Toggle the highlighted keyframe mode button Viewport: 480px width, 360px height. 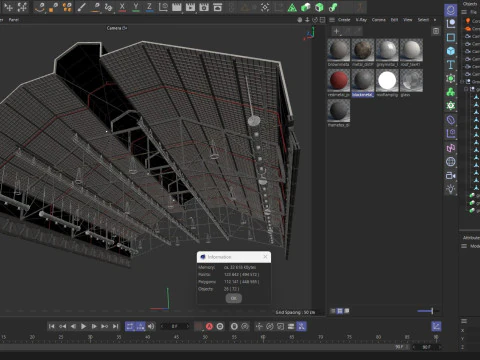point(301,326)
